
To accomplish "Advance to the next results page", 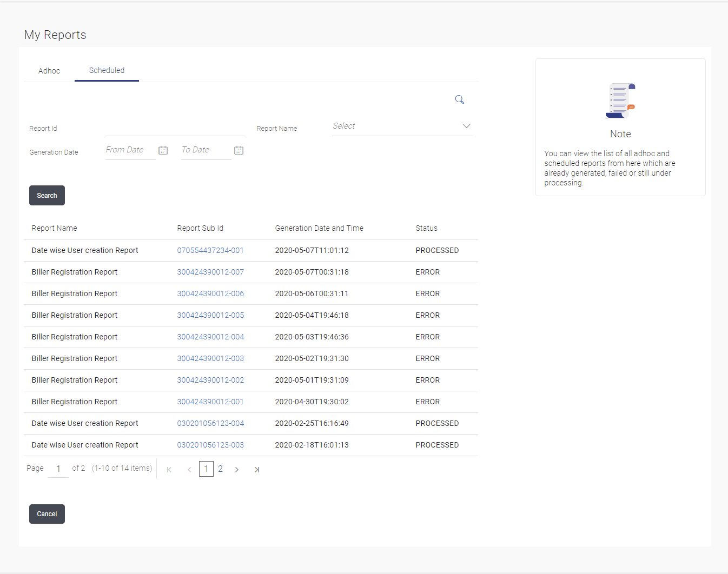I will click(x=237, y=470).
